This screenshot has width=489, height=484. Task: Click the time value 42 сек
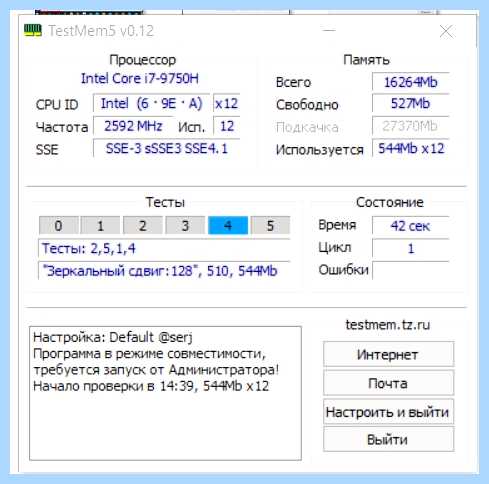(411, 226)
